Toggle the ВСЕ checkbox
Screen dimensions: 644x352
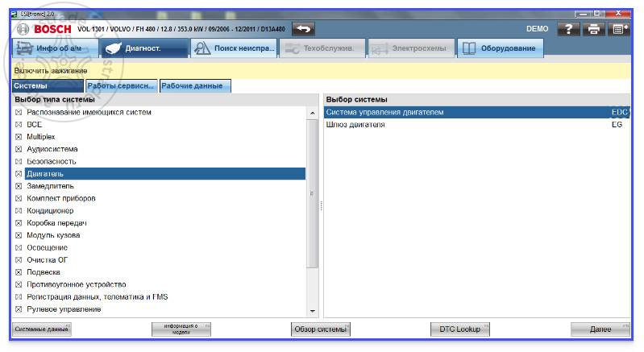(19, 125)
